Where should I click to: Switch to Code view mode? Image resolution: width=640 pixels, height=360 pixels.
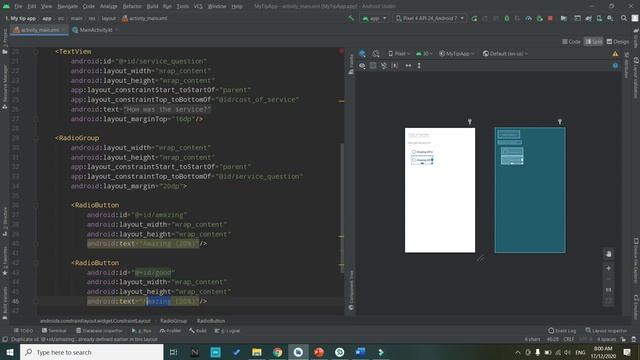pyautogui.click(x=571, y=42)
